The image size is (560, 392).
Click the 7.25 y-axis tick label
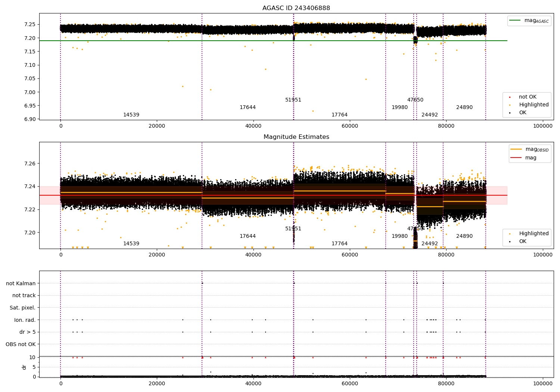point(30,25)
